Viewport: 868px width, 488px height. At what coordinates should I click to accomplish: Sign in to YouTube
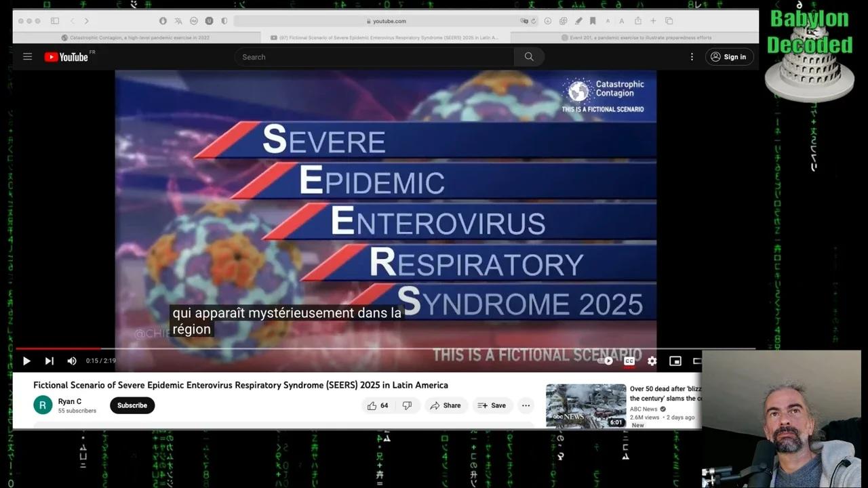729,57
